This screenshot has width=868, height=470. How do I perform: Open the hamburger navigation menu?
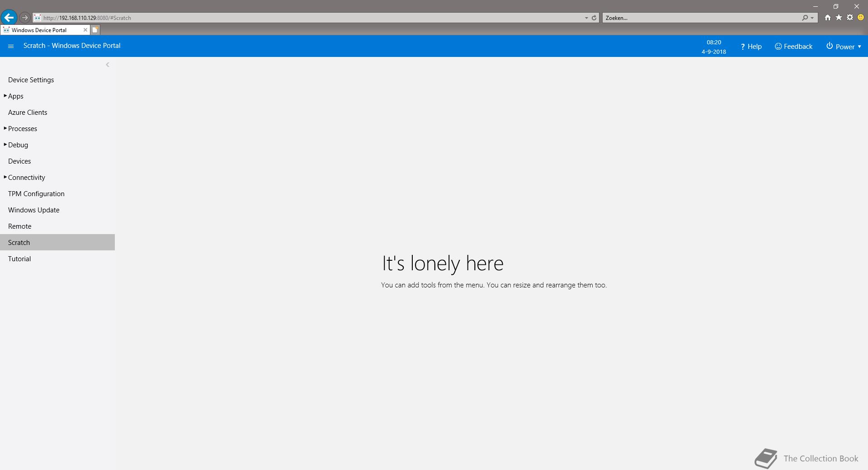point(11,46)
